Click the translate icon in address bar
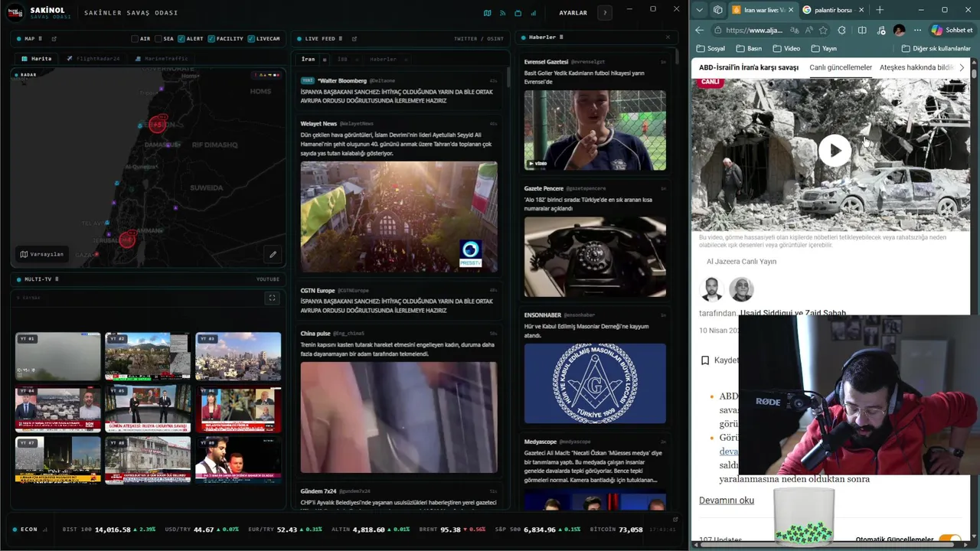This screenshot has height=551, width=980. pyautogui.click(x=795, y=30)
